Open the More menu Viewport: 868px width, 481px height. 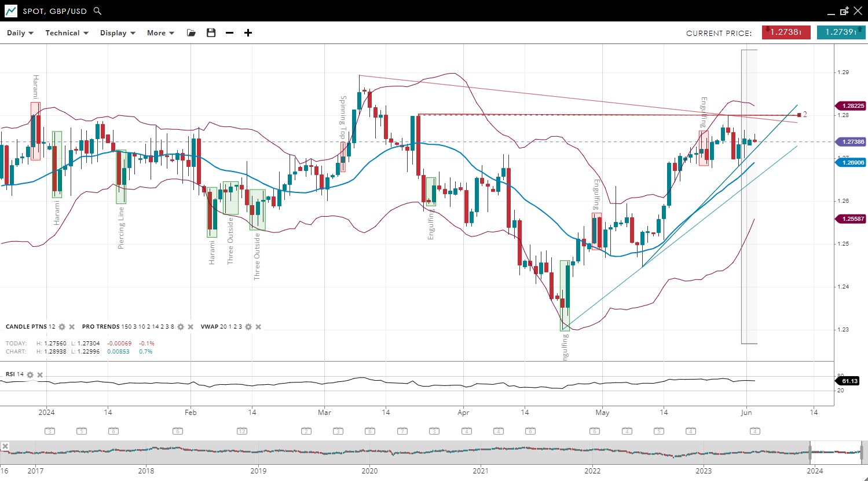click(x=160, y=33)
